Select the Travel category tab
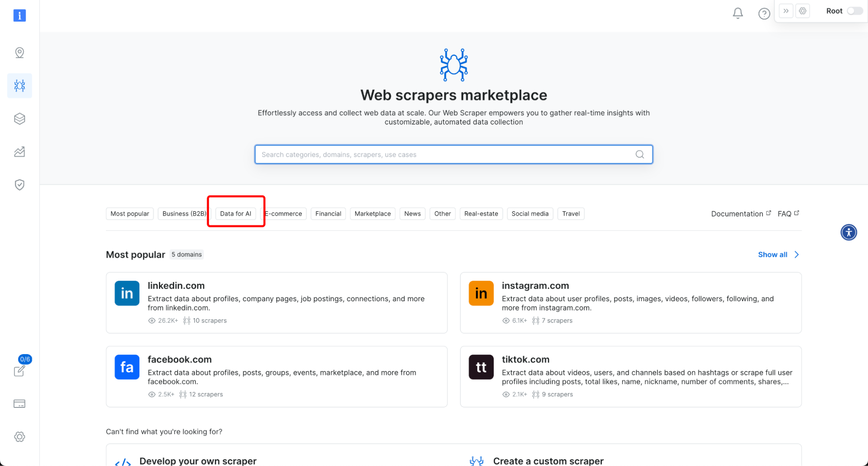Image resolution: width=868 pixels, height=466 pixels. (x=571, y=213)
